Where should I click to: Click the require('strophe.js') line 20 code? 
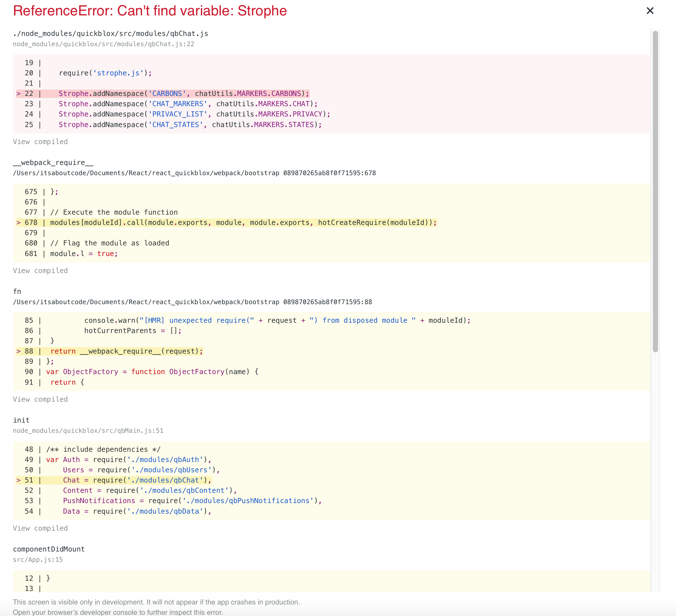[x=105, y=73]
